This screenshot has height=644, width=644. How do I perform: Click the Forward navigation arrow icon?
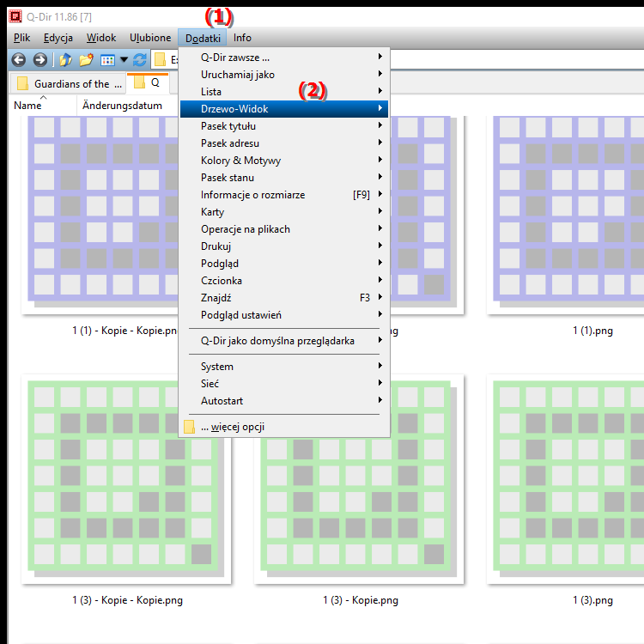pos(39,60)
